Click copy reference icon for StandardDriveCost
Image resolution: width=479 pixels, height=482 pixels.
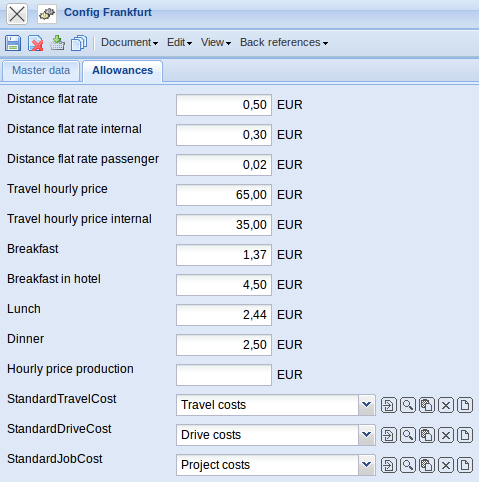tap(427, 435)
